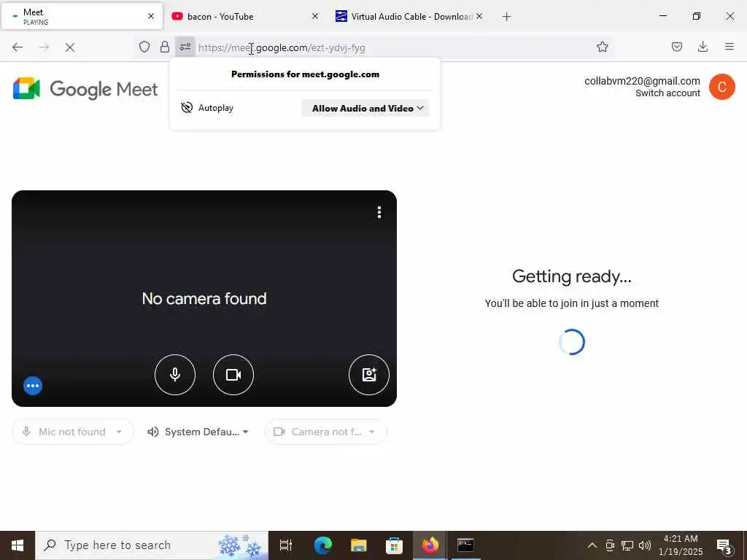Click the Autoplay blocked icon in permissions panel
The width and height of the screenshot is (747, 560).
tap(187, 108)
